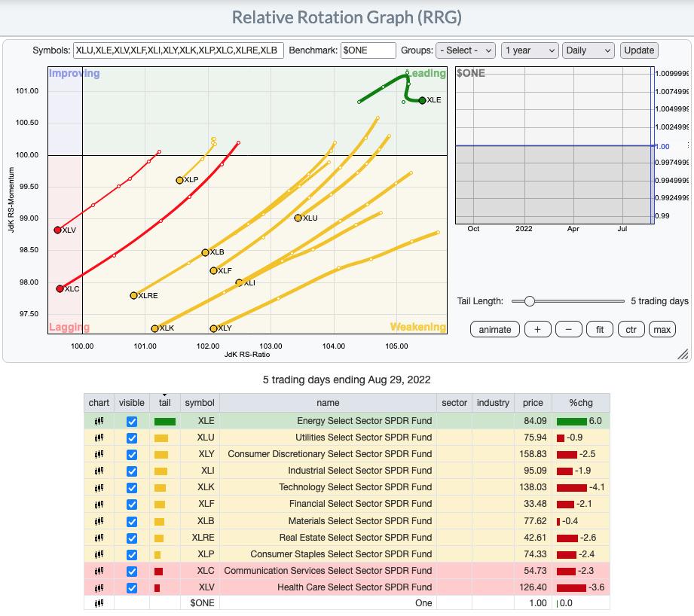Open chart icon for XLP row
694x616 pixels.
tap(99, 554)
